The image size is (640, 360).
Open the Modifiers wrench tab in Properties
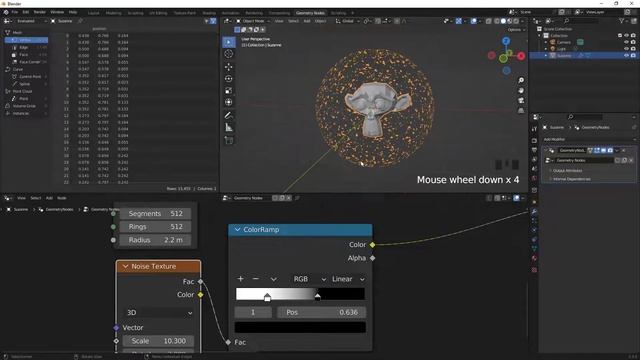click(x=534, y=211)
